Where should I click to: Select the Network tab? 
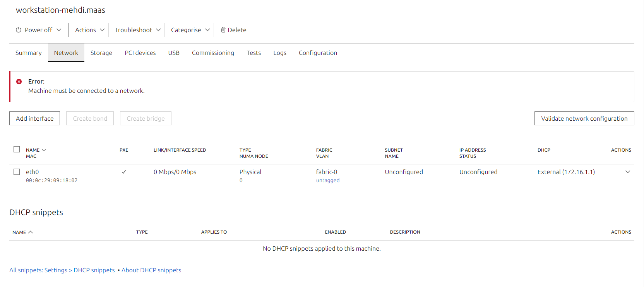[66, 53]
